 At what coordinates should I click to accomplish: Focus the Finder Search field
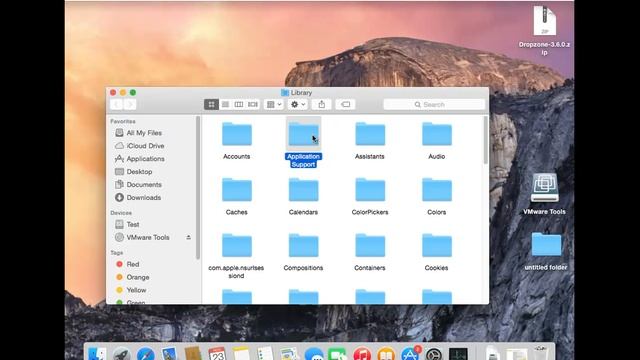click(434, 104)
